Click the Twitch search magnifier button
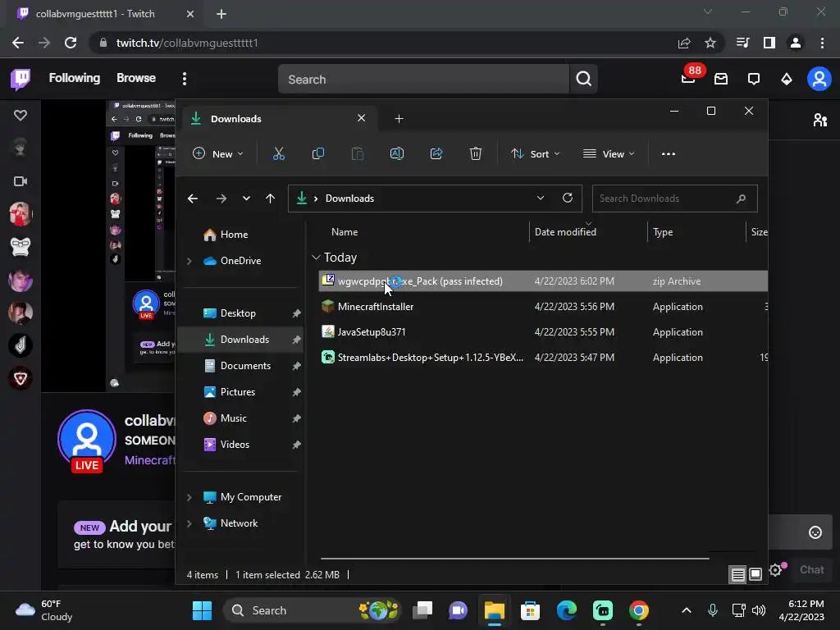Image resolution: width=840 pixels, height=630 pixels. (x=583, y=80)
